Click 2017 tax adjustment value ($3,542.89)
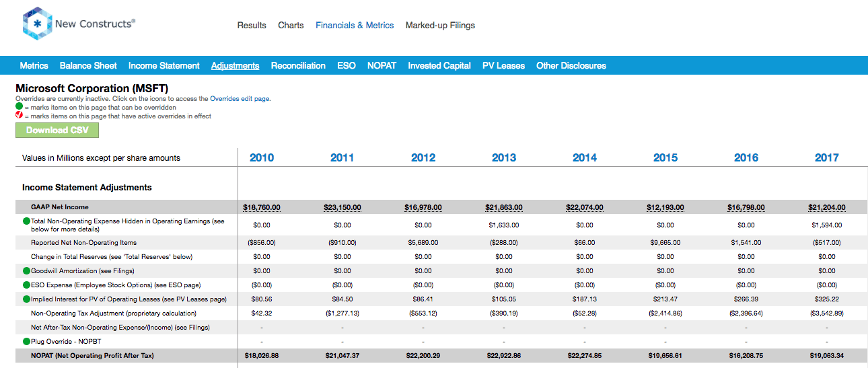This screenshot has width=868, height=368. [x=827, y=313]
